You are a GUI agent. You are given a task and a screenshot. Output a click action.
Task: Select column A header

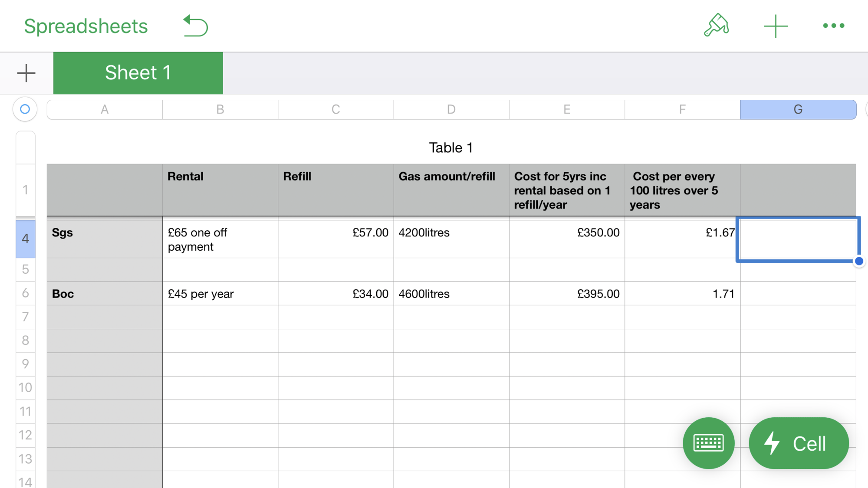point(105,110)
